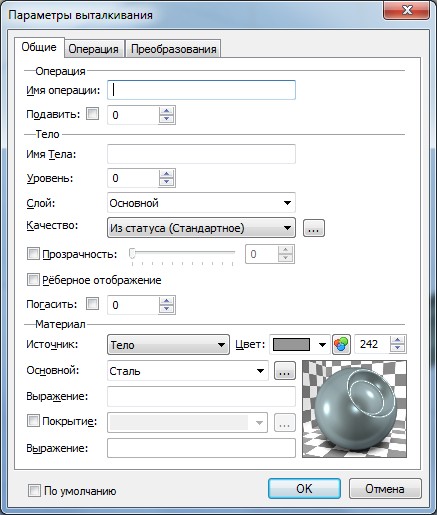Image resolution: width=437 pixels, height=515 pixels.
Task: Open quality settings ellipsis button
Action: (x=314, y=228)
